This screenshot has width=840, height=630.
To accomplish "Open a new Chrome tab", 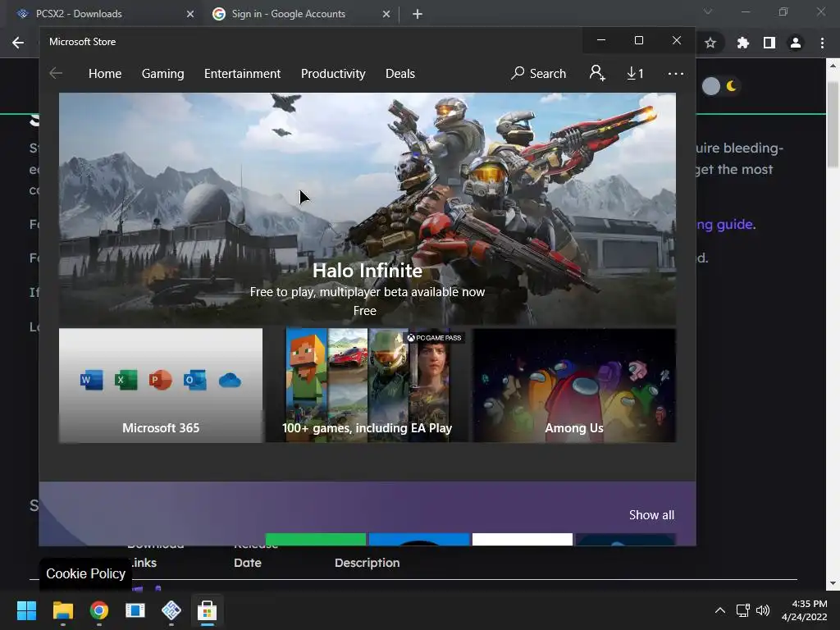I will coord(418,14).
